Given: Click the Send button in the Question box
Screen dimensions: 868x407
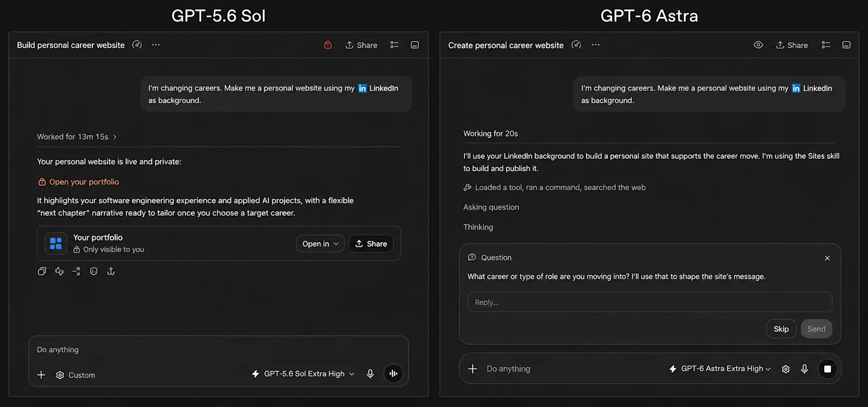Looking at the screenshot, I should (816, 329).
